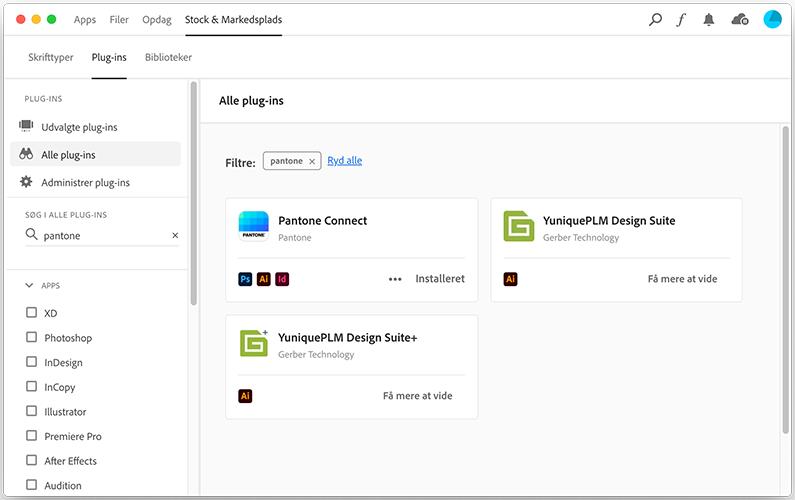
Task: Click the Alle plug-ins binoculars icon
Action: [26, 154]
